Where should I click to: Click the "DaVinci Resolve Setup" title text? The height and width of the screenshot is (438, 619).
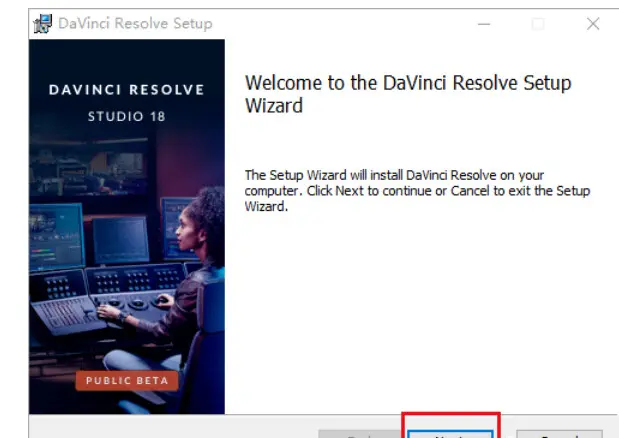[x=135, y=24]
